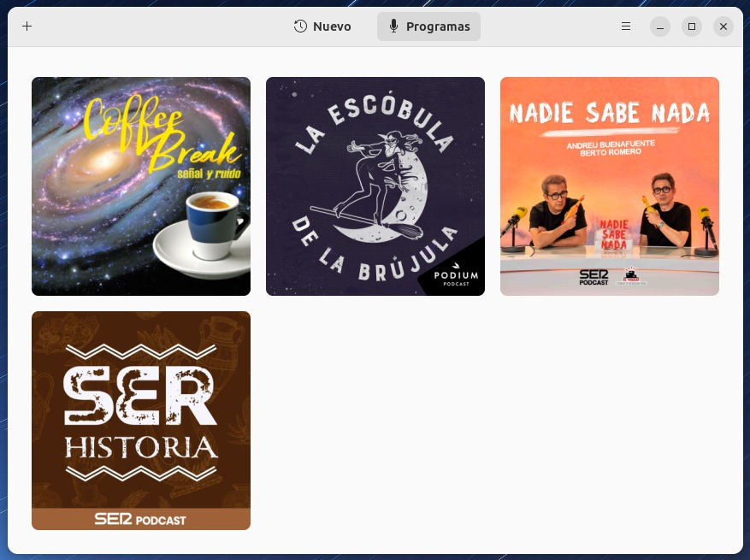Open the SER Historia podcast
The width and height of the screenshot is (750, 560).
coord(141,421)
